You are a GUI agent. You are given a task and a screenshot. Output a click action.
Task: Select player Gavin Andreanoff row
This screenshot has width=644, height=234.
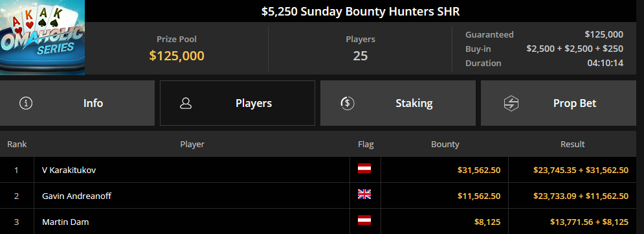318,196
